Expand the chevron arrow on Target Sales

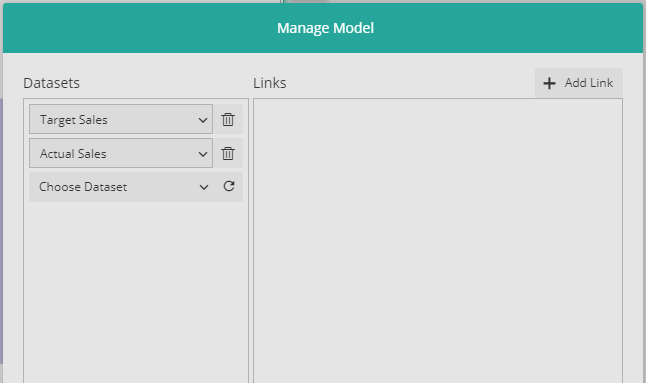pos(202,120)
